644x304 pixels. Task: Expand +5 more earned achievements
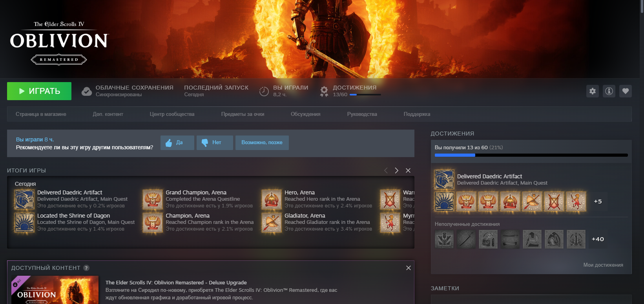point(598,201)
